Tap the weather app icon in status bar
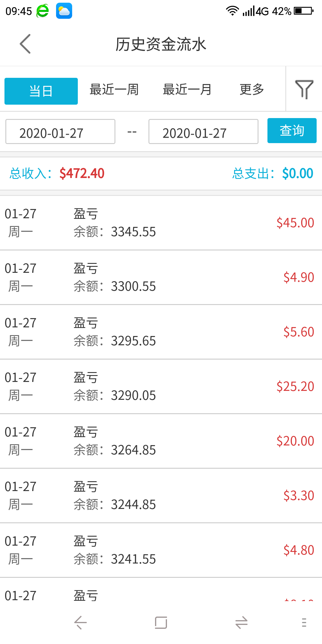 tap(64, 11)
